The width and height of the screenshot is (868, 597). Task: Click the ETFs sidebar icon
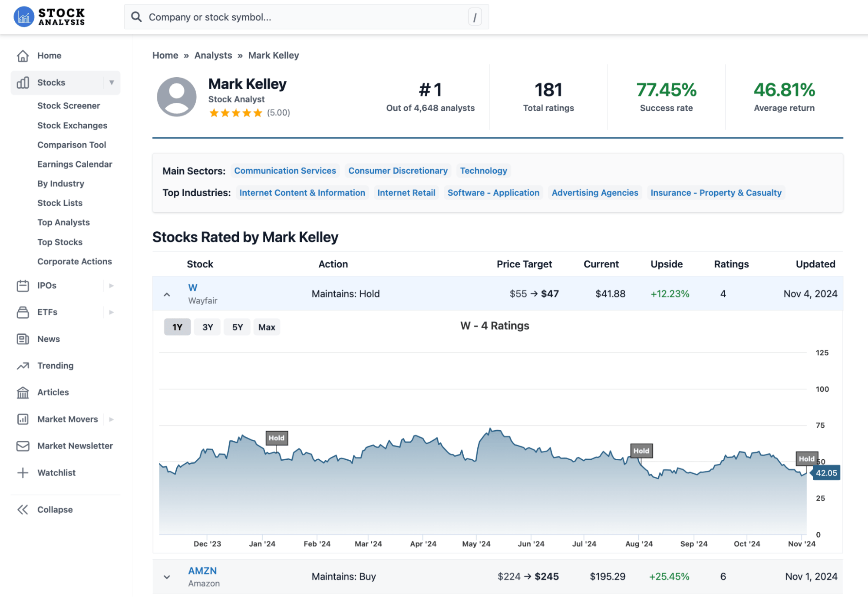[23, 312]
